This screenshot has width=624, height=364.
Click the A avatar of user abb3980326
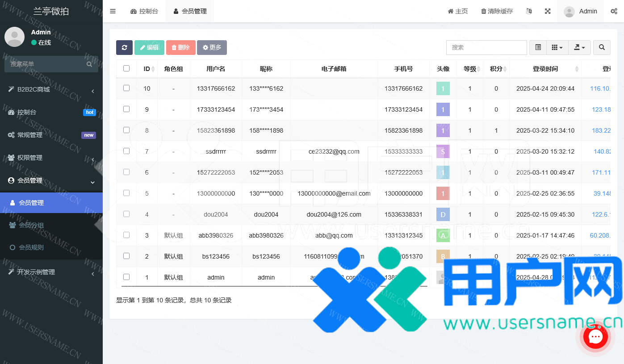[x=443, y=235]
